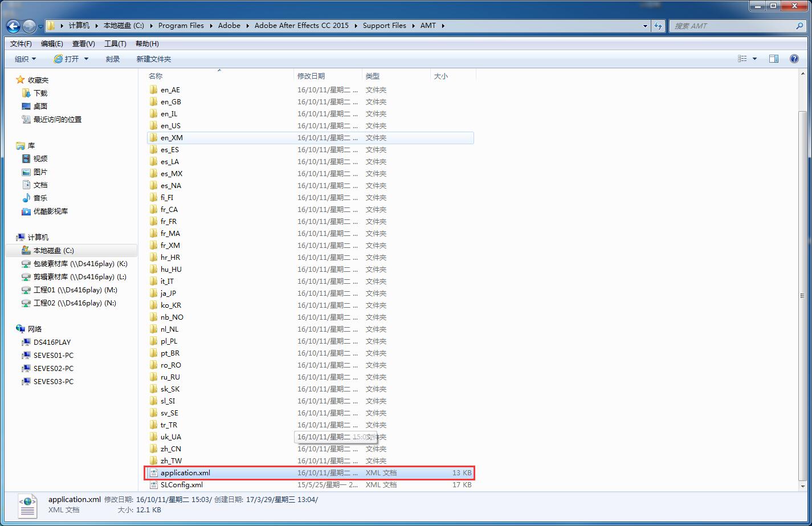
Task: Select 本地磁盘 (C:) in navigation pane
Action: tap(72, 250)
